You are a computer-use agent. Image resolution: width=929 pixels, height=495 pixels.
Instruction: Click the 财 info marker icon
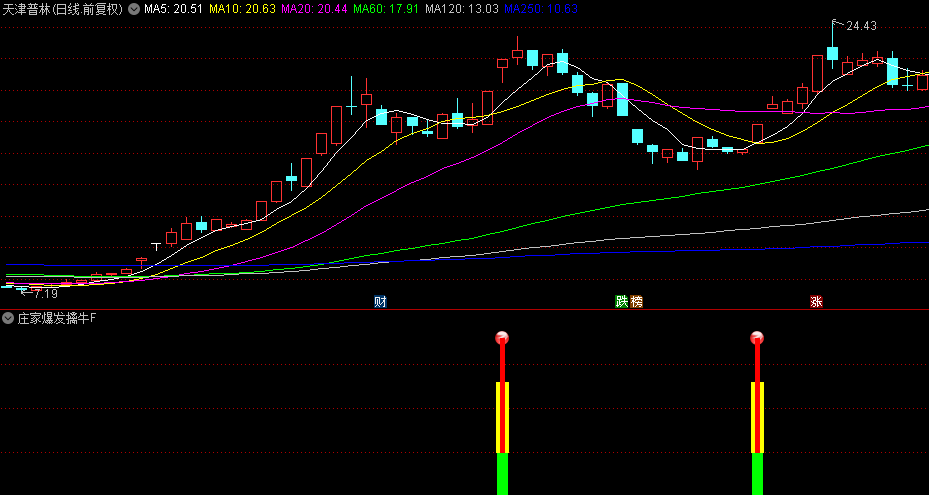380,302
